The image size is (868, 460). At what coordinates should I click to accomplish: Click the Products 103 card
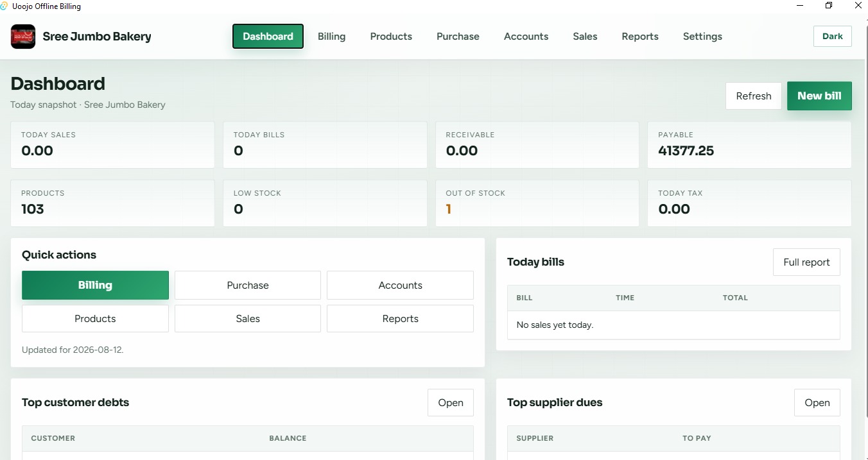pos(112,203)
